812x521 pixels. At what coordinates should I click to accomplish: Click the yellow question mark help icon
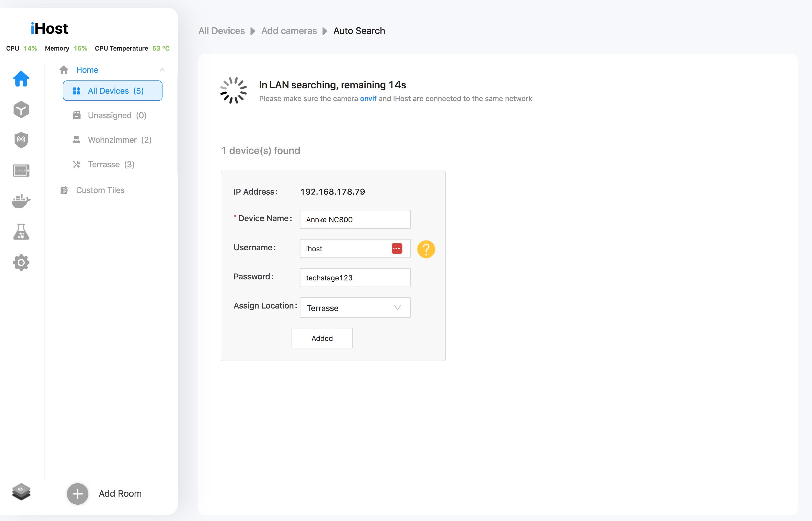[x=426, y=249]
